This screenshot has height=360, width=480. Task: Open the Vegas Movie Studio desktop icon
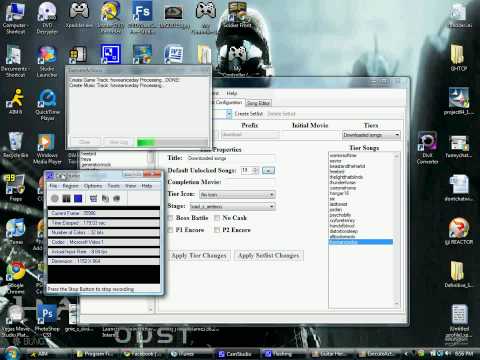tap(15, 322)
